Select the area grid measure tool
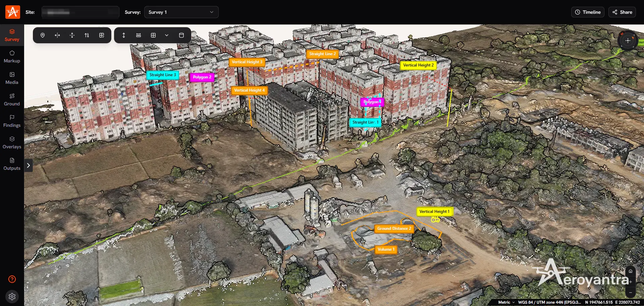 (x=153, y=35)
